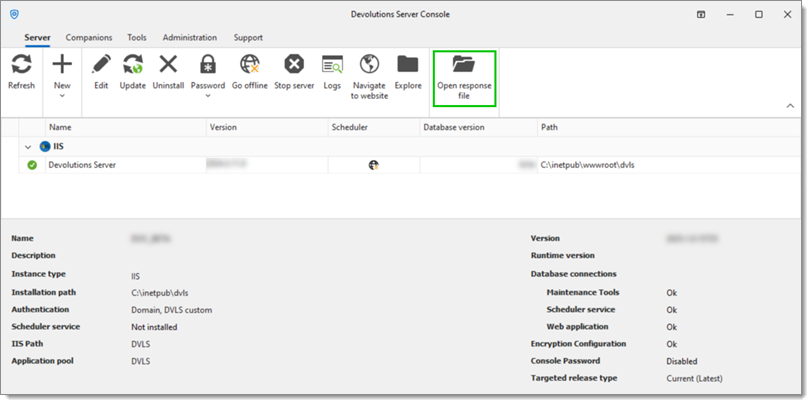Screen dimensions: 812x405
Task: Click the "Domain, DVLS custom" authentication value
Action: point(171,310)
